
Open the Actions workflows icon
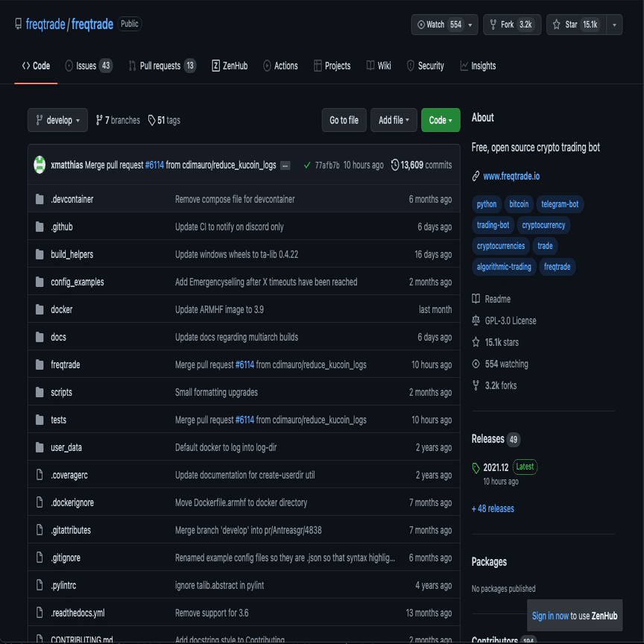click(x=266, y=66)
